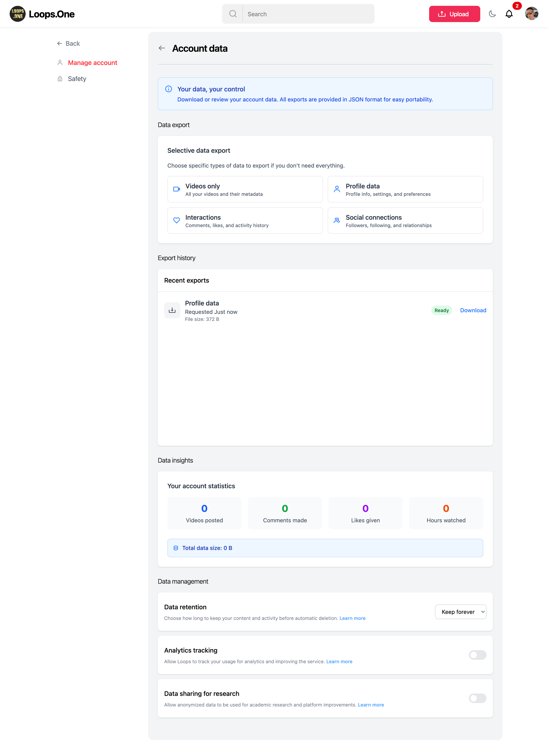Toggle dark mode moon icon
The width and height of the screenshot is (548, 756).
click(492, 14)
